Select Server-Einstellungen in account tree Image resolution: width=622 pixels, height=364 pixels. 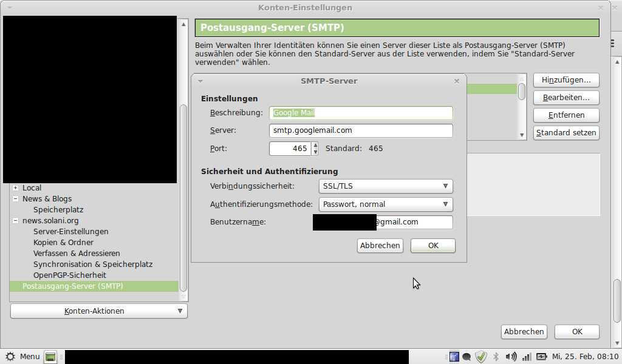pos(70,232)
